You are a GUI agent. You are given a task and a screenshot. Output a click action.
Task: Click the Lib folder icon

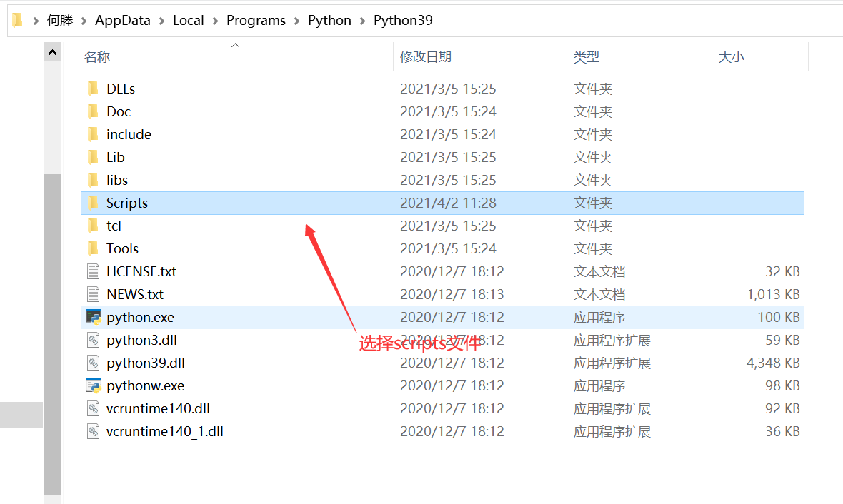tap(93, 157)
